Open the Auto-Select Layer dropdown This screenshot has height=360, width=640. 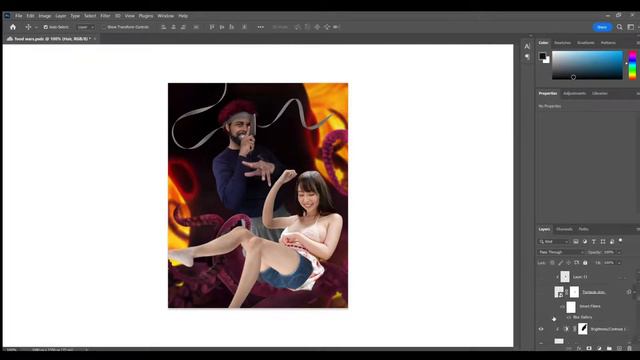pos(86,27)
